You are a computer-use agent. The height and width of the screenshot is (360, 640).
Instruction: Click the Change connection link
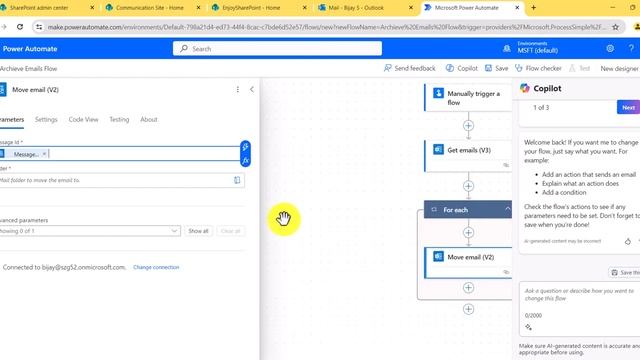[x=156, y=267]
